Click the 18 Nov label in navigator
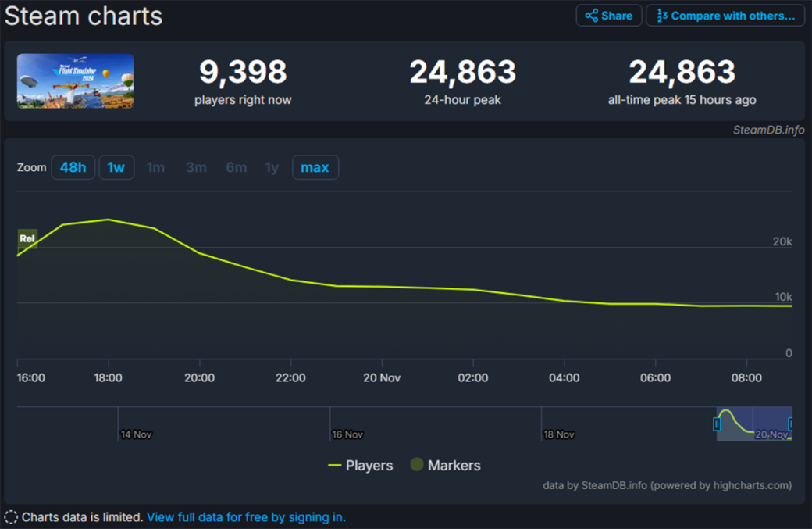This screenshot has width=812, height=529. coord(559,434)
